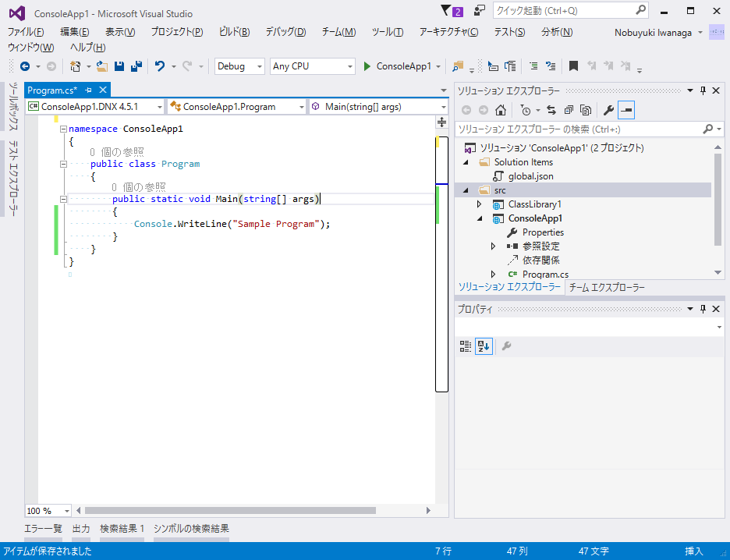Collapse the ConsoleApp1 project node
This screenshot has height=560, width=730.
pos(480,218)
